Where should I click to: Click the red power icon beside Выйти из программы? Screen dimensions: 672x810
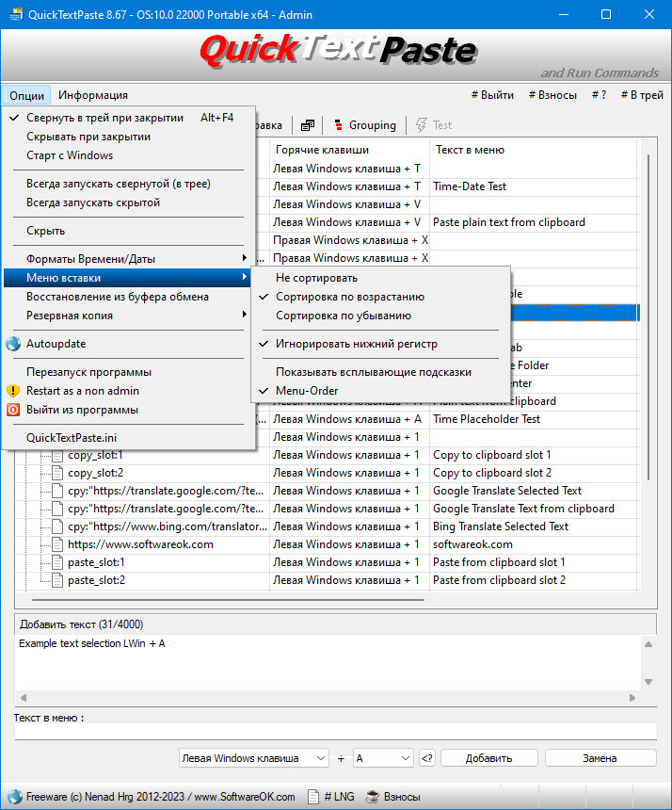coord(13,410)
